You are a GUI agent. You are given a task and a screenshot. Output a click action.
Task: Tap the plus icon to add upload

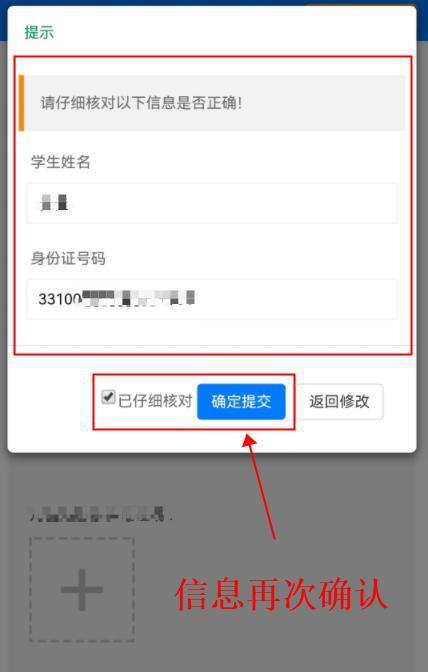point(82,590)
